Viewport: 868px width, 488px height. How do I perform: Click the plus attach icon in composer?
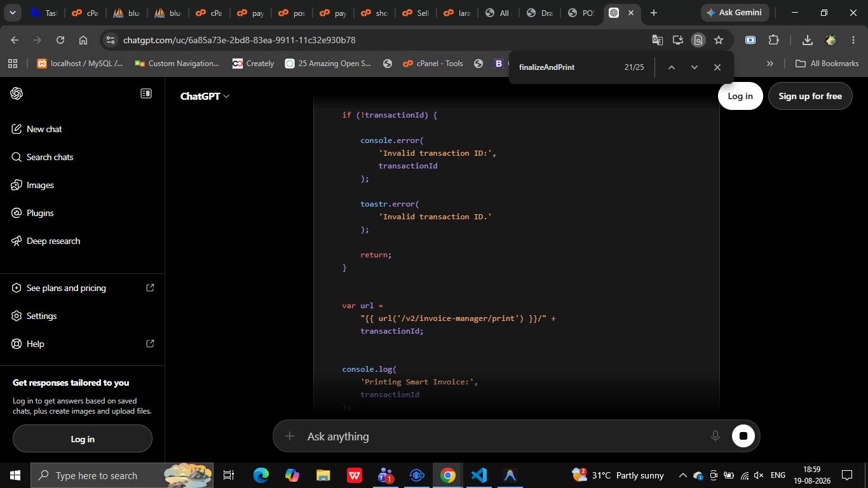pyautogui.click(x=290, y=436)
